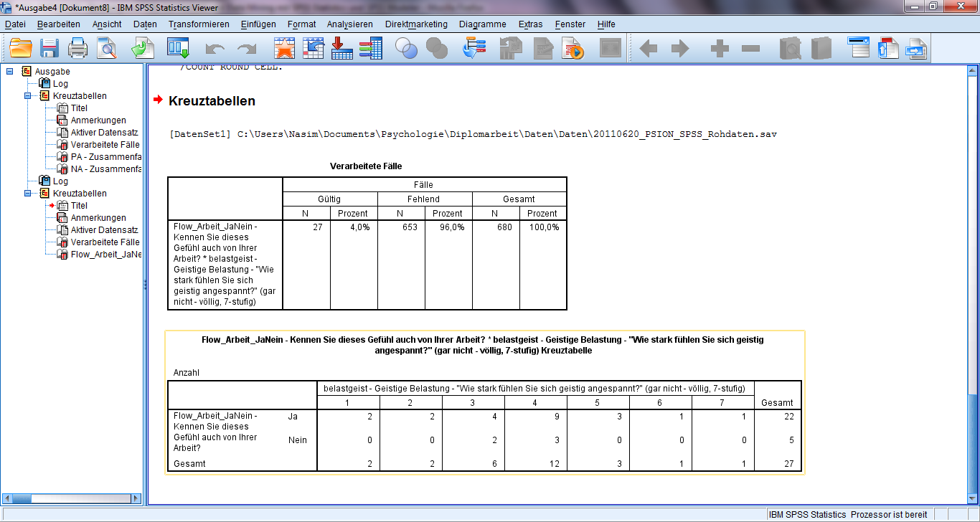
Task: Click the Anzahl label above the crosstab
Action: pos(187,373)
